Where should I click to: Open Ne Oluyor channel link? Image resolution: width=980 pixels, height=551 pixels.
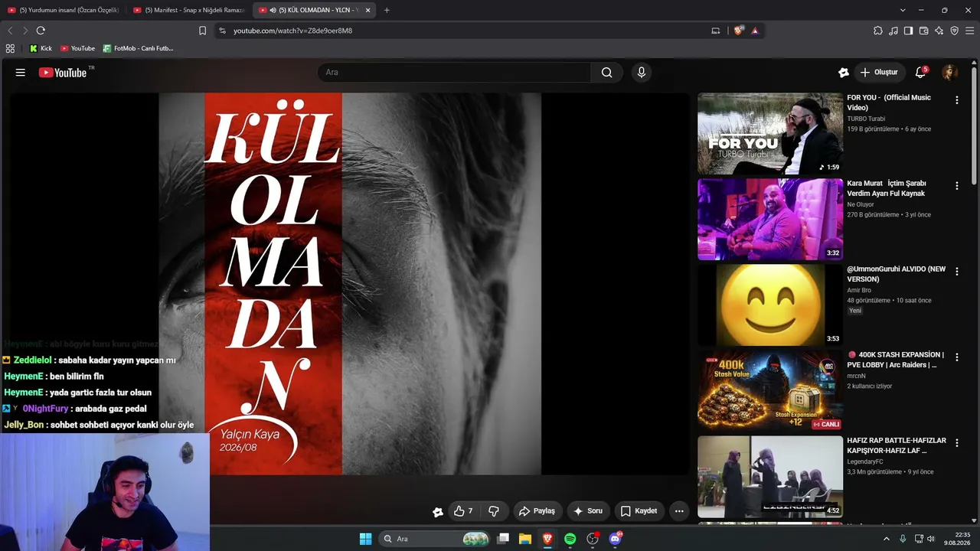pos(861,204)
